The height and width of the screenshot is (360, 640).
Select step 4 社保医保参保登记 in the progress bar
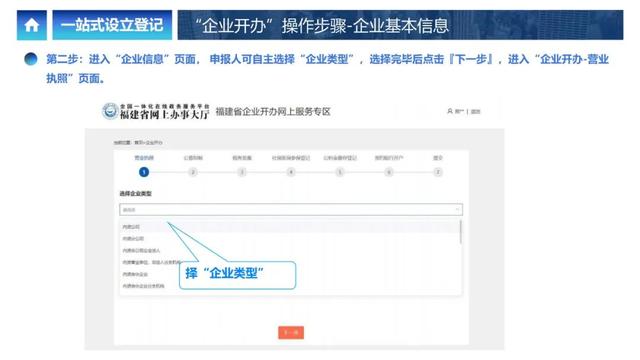291,172
